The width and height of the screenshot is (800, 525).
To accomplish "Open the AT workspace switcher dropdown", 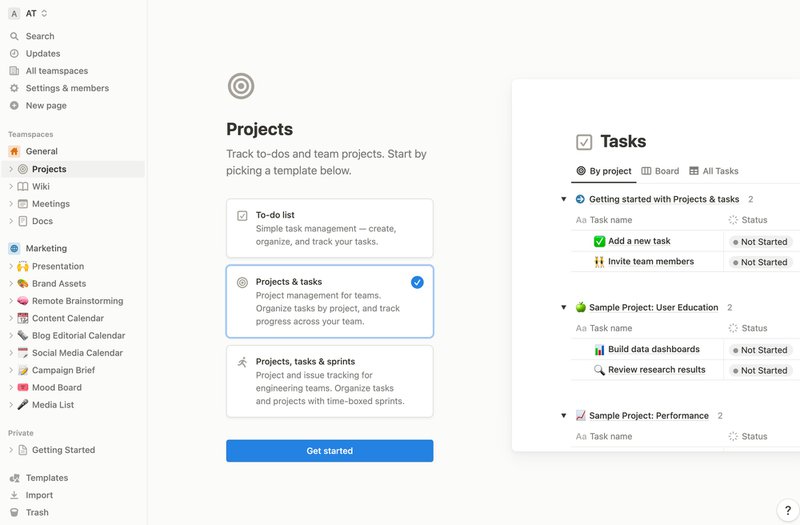I will point(29,13).
